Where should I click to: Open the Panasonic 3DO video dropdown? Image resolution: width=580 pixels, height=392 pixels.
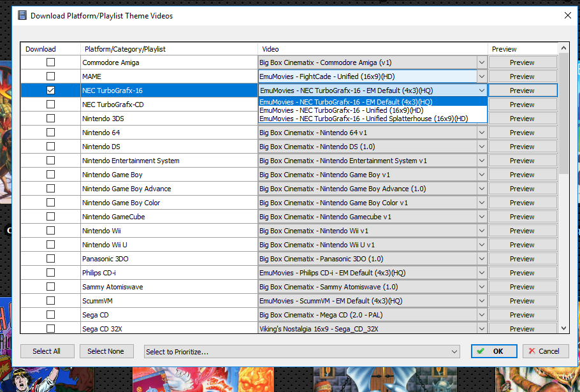pos(482,259)
